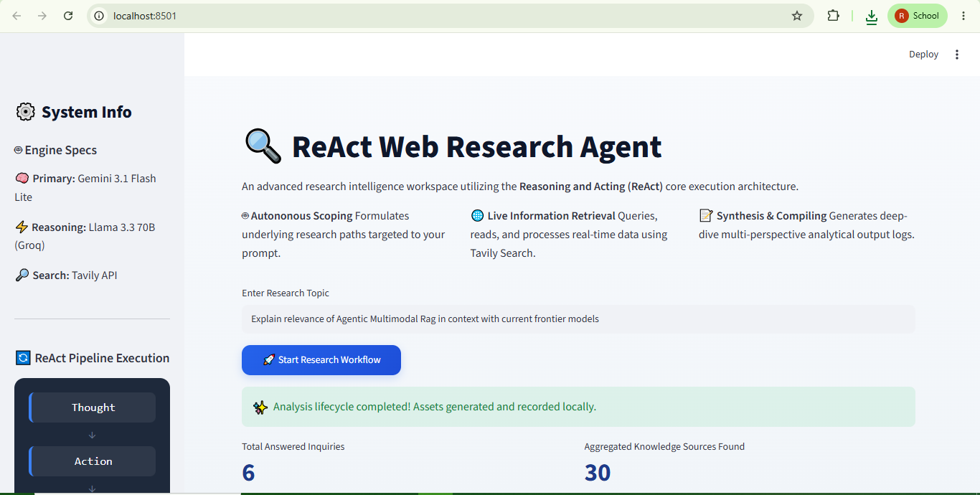The width and height of the screenshot is (980, 495).
Task: Click the metric value 30
Action: tap(598, 473)
